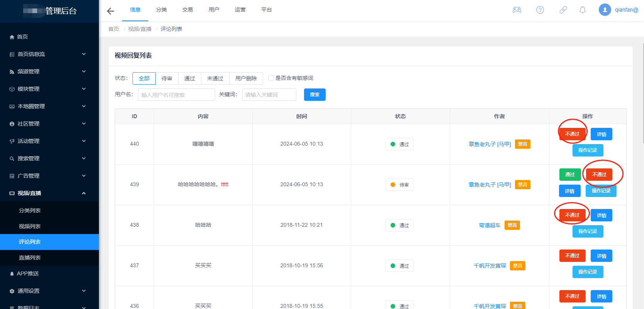
Task: Expand the 模块管理 menu chevron
Action: (84, 89)
